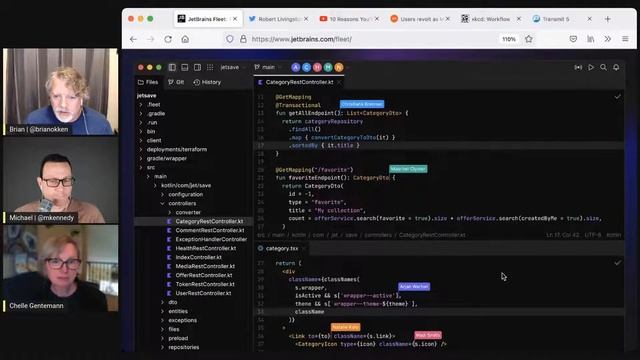The height and width of the screenshot is (360, 640).
Task: Open the browser library icon
Action: [591, 39]
